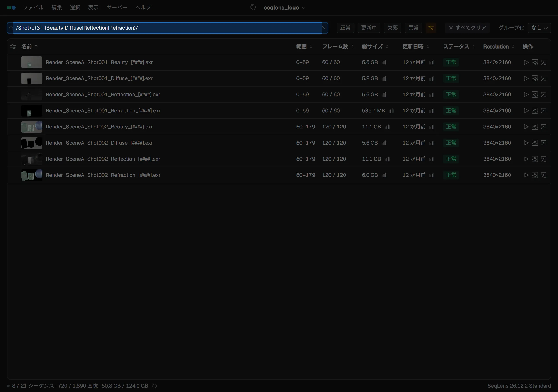The width and height of the screenshot is (558, 392).
Task: Click external open icon for Shot001_Reflection
Action: coord(544,95)
